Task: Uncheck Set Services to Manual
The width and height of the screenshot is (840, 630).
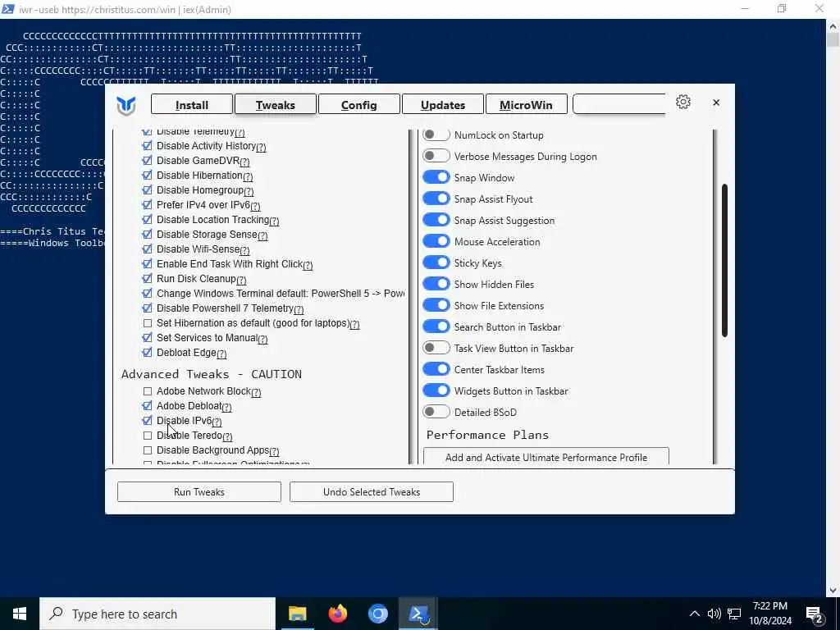Action: click(x=148, y=338)
